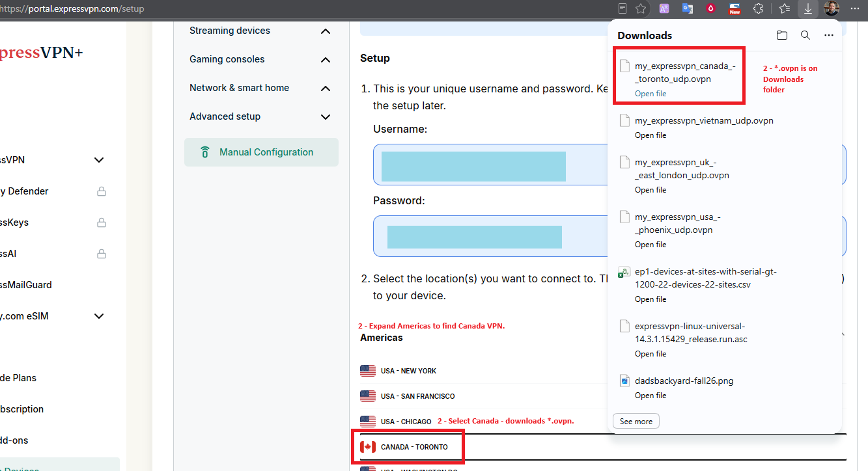Viewport: 868px width, 471px height.
Task: Collapse the Streaming devices section
Action: [326, 31]
